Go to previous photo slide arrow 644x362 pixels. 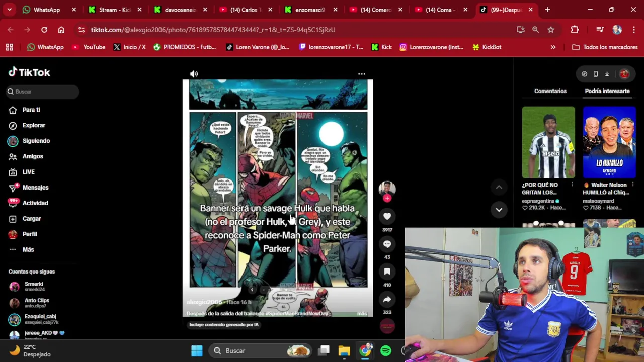click(x=252, y=290)
